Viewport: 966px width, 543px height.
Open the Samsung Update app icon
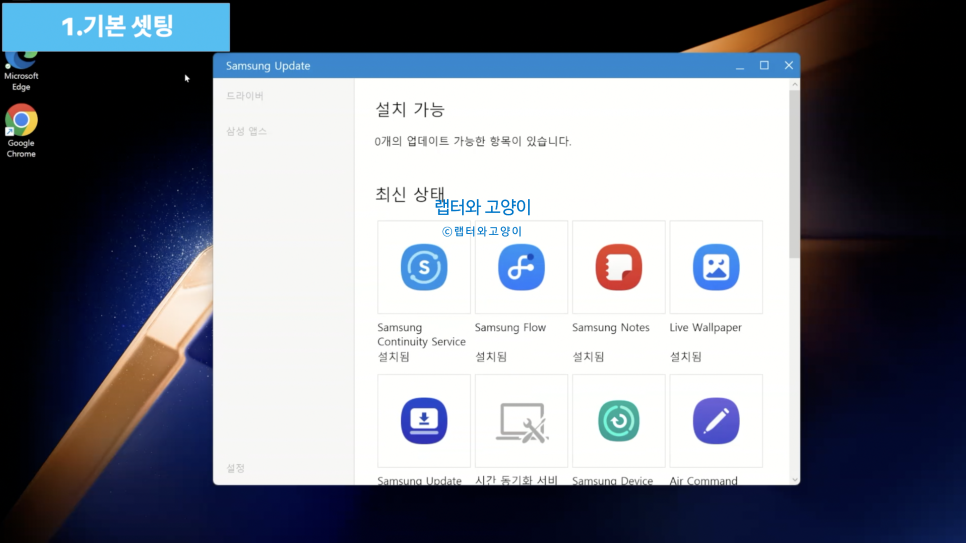[424, 421]
